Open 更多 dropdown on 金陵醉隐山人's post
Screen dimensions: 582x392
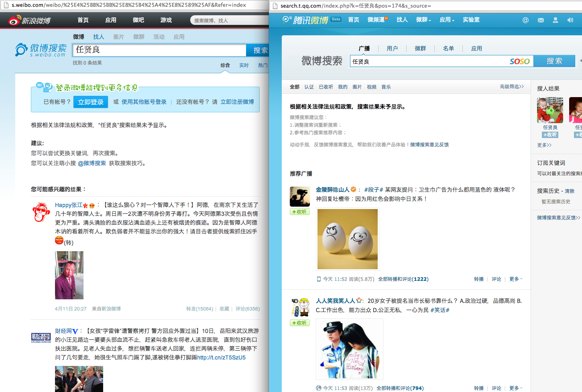click(x=516, y=279)
